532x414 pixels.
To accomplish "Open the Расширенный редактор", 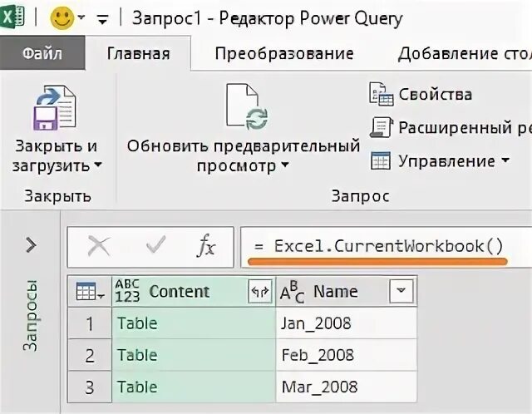I will (465, 127).
